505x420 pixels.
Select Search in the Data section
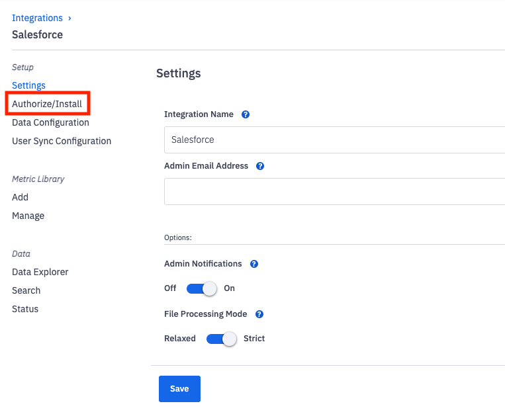[x=26, y=290]
